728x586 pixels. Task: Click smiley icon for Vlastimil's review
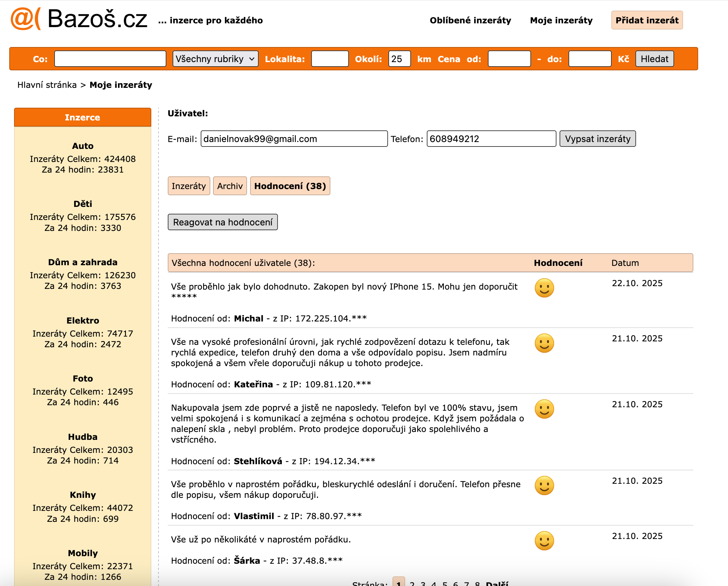[x=544, y=485]
